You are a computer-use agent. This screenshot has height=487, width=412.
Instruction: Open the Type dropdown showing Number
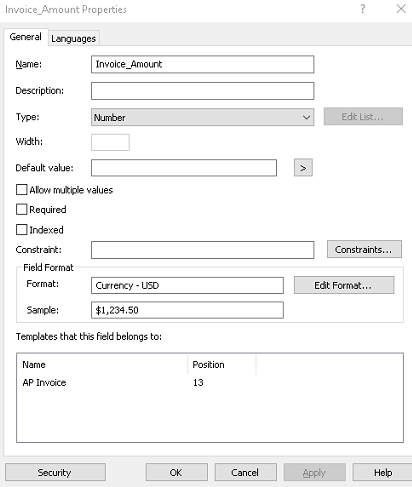coord(202,117)
